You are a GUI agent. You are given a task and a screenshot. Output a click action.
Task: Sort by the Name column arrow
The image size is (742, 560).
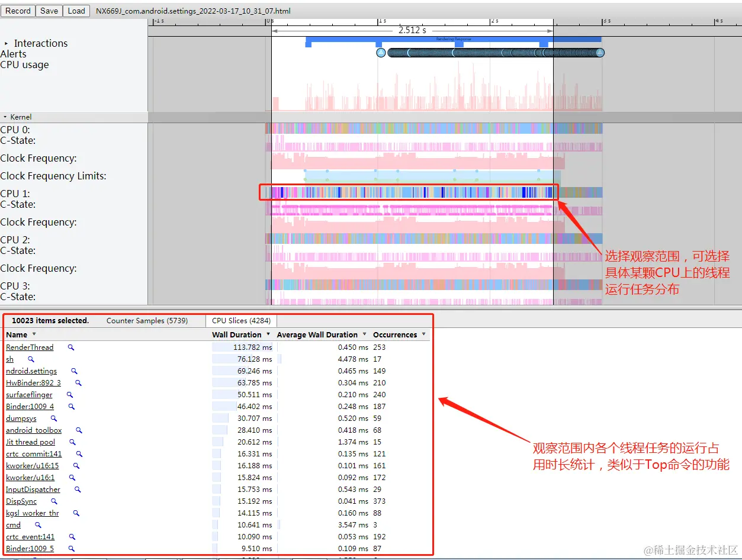pos(34,335)
